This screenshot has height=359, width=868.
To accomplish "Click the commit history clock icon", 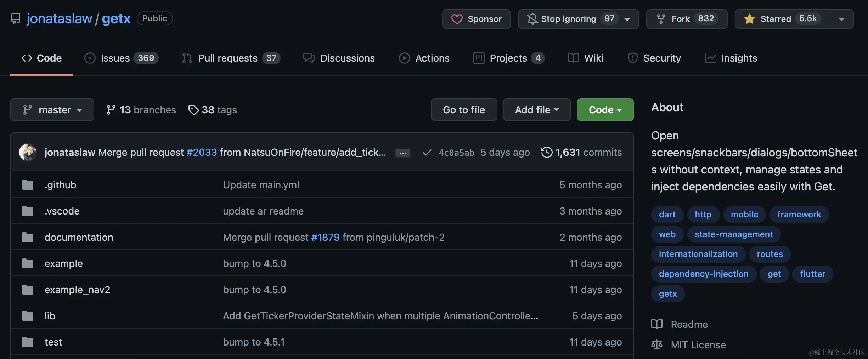I will pyautogui.click(x=546, y=152).
